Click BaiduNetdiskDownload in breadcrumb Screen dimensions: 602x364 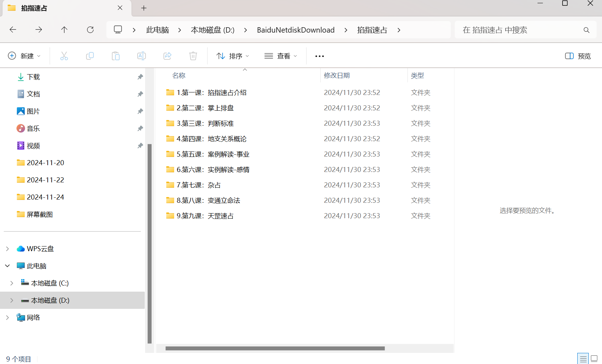pos(296,30)
